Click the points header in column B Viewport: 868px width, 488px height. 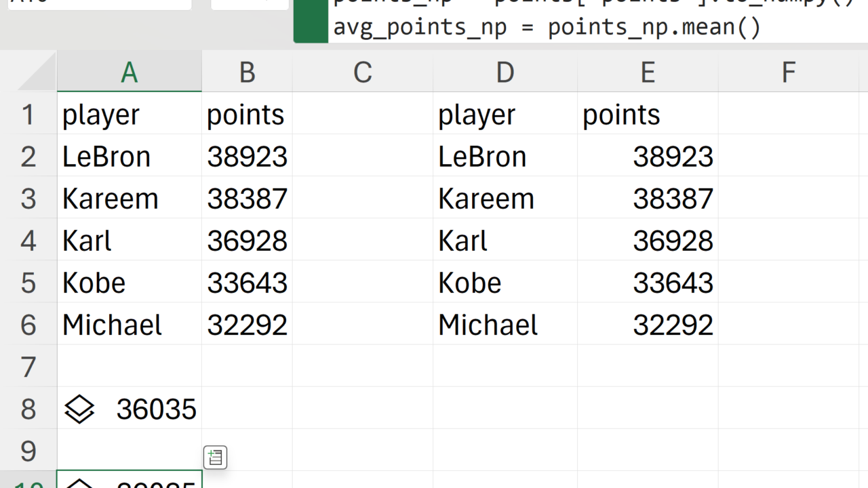(247, 115)
